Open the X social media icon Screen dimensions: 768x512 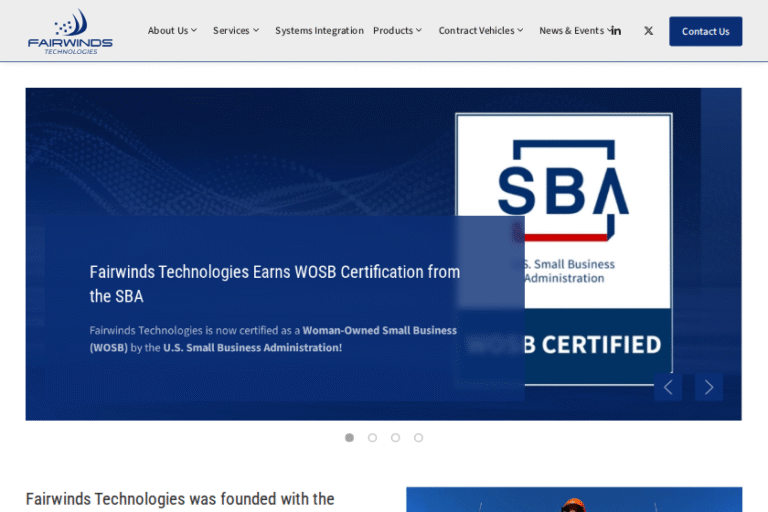click(648, 31)
